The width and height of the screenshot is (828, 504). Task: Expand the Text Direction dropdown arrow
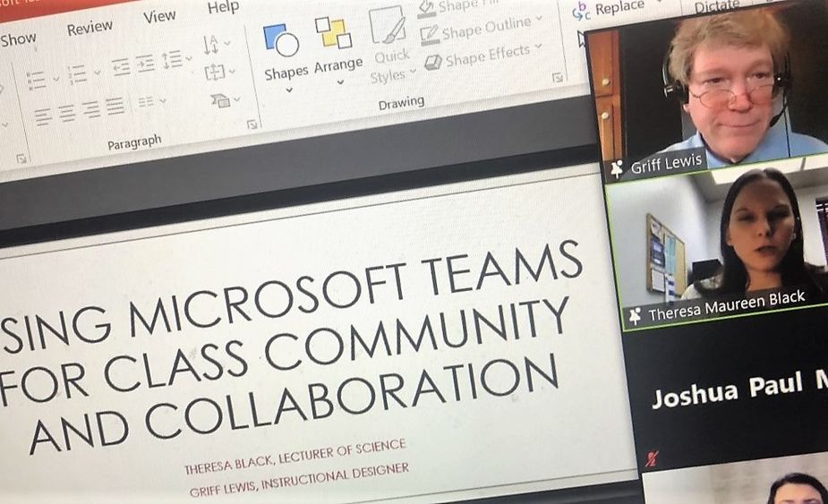tap(227, 42)
